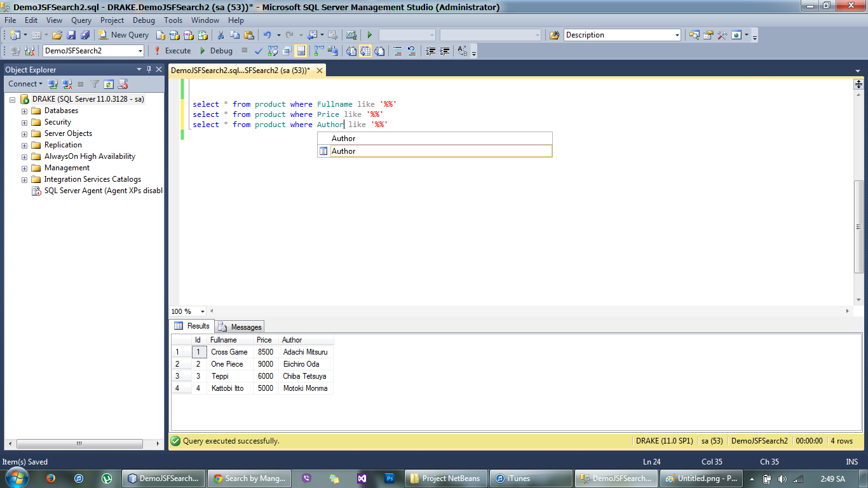This screenshot has height=488, width=868.
Task: Uncomment the selected lines
Action: [412, 51]
